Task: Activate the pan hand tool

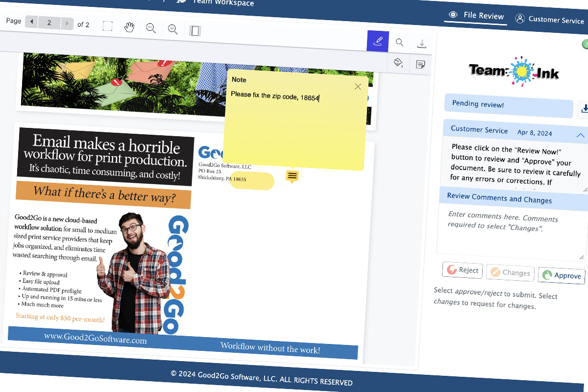Action: click(x=129, y=27)
